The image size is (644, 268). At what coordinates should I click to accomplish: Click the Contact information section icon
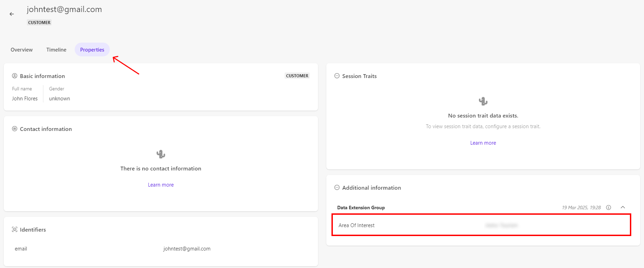click(x=14, y=129)
